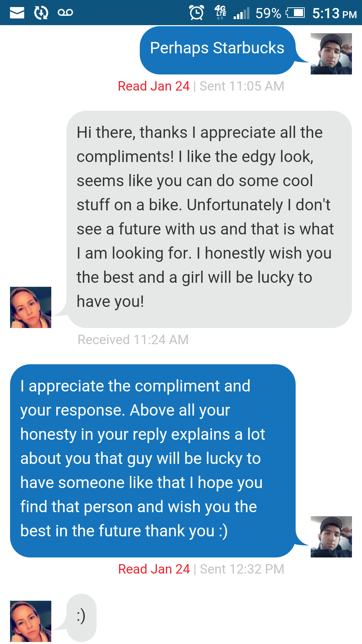Tap the "Perhaps Starbucks" message bubble
This screenshot has width=362, height=644.
coord(217,50)
